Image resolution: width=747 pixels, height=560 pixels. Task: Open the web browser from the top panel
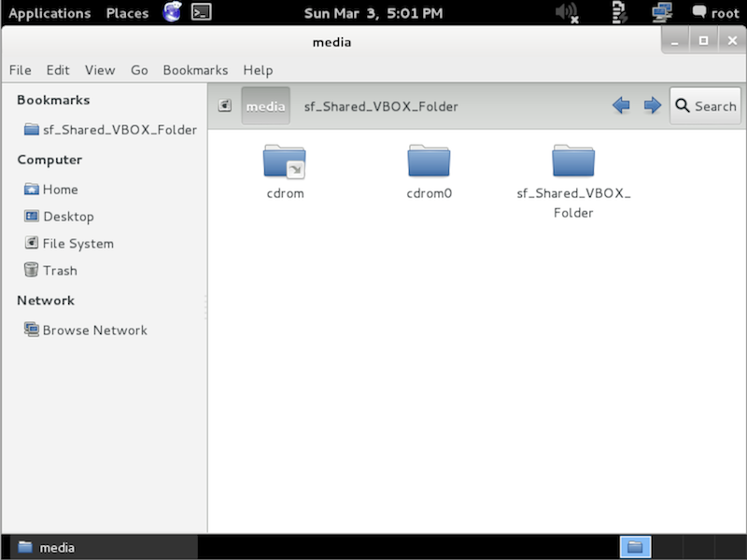pos(171,13)
